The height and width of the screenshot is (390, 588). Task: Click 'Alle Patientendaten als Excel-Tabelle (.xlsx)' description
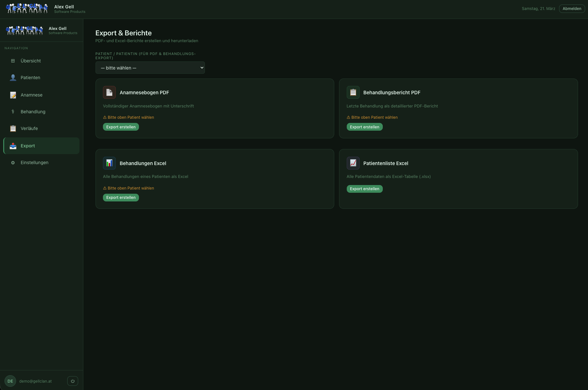pyautogui.click(x=389, y=176)
